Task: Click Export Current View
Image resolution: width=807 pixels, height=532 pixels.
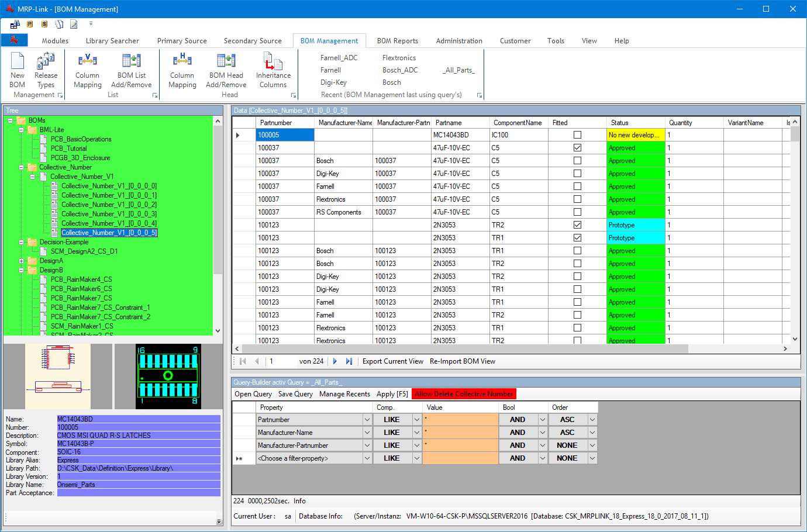Action: [x=393, y=361]
